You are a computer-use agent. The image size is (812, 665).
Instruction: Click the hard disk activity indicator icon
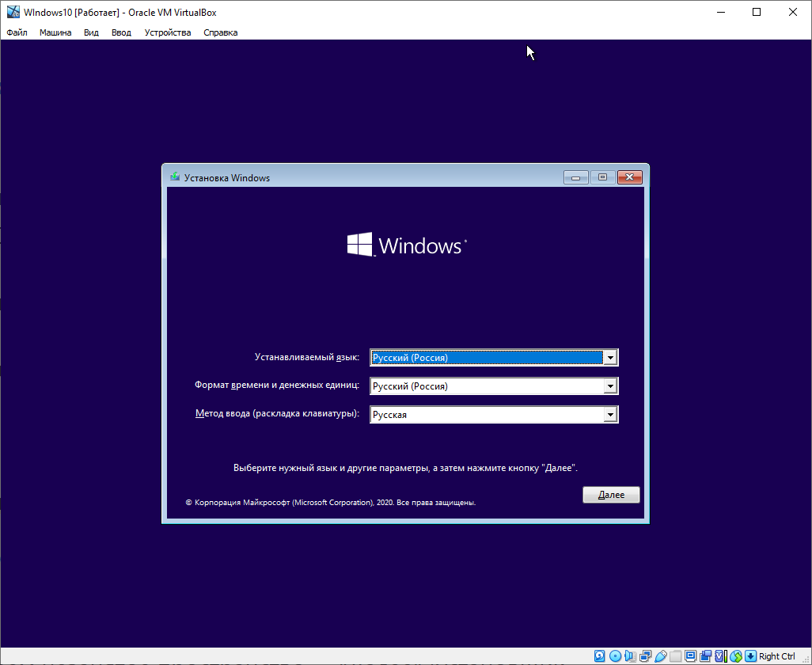tap(600, 656)
